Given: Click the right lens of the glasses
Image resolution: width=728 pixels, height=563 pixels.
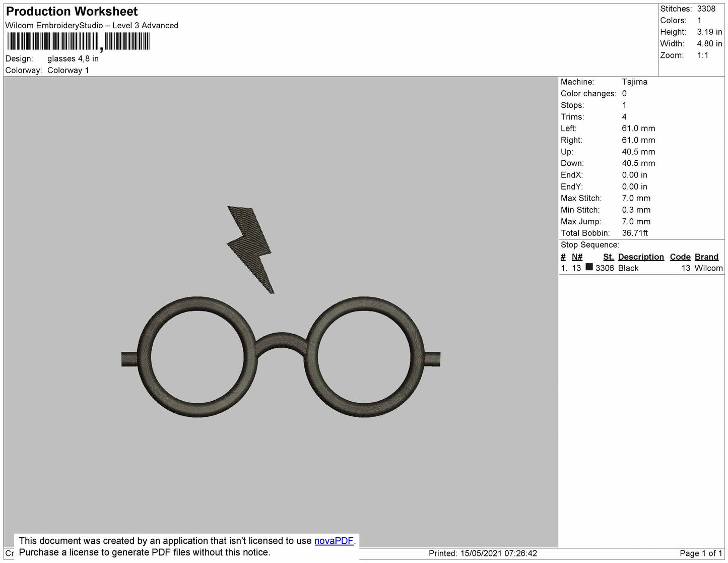Looking at the screenshot, I should click(x=364, y=357).
